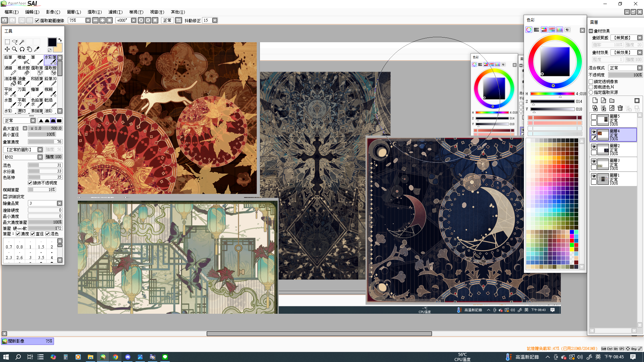
Task: Clear layer with eraser icon
Action: 612,108
